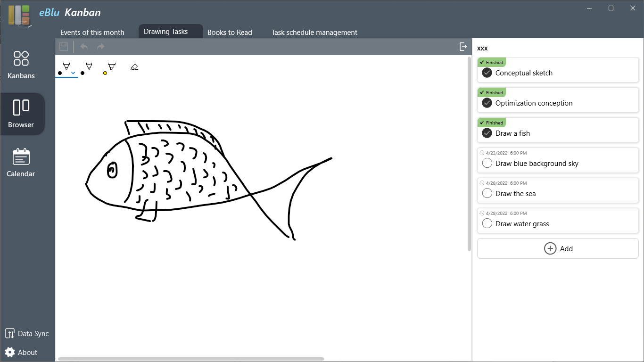Click the Finished badge on Optimization conception
This screenshot has width=644, height=362.
[x=492, y=92]
